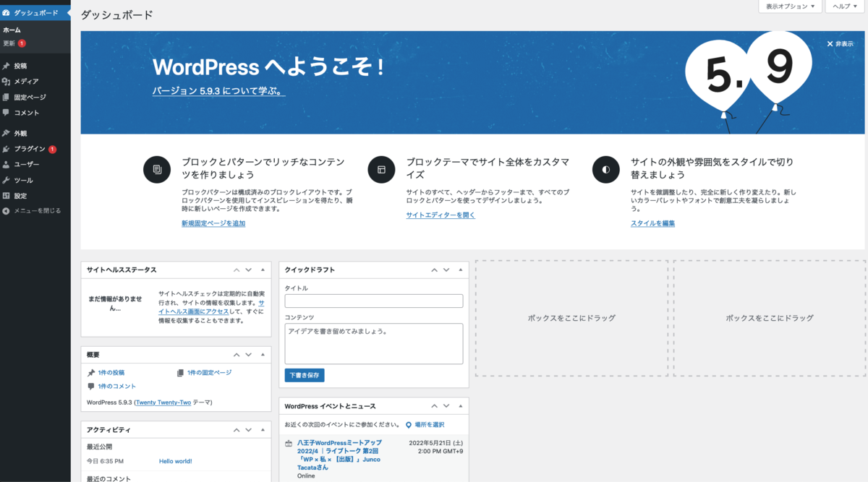The width and height of the screenshot is (868, 482).
Task: Click the block patterns circle icon
Action: pos(157,170)
